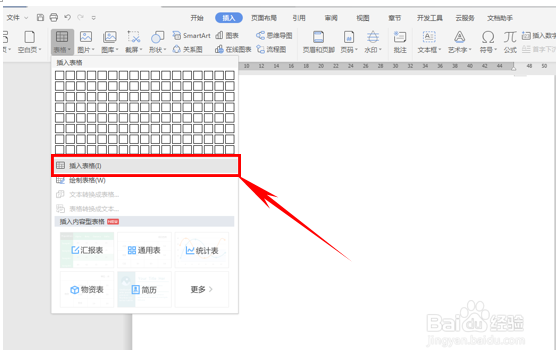Image resolution: width=556 pixels, height=360 pixels.
Task: Click the 图片 picture icon
Action: point(86,37)
